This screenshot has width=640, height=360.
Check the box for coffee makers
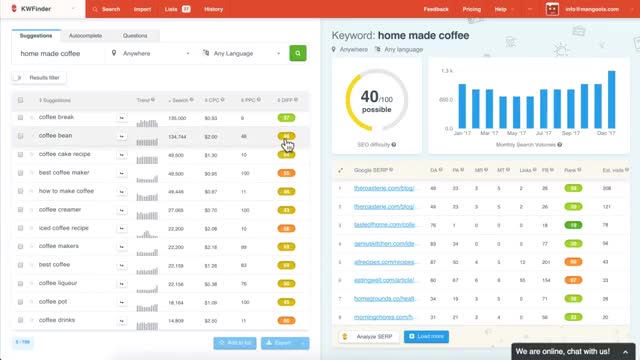20,247
